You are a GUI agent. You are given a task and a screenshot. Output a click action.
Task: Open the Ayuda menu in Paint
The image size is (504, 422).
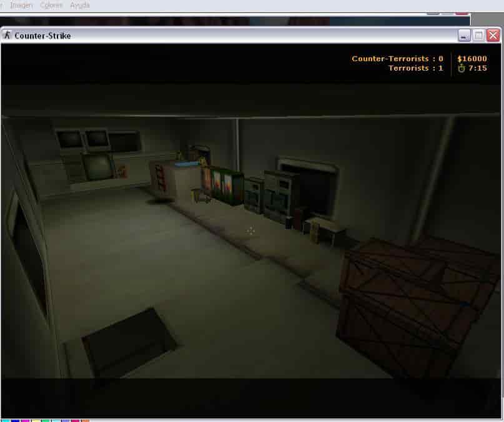[80, 5]
